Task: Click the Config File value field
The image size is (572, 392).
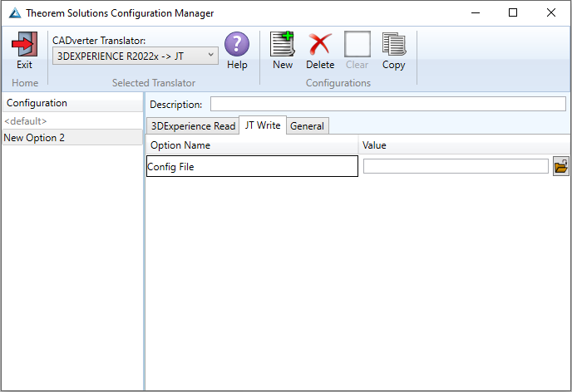Action: click(456, 166)
